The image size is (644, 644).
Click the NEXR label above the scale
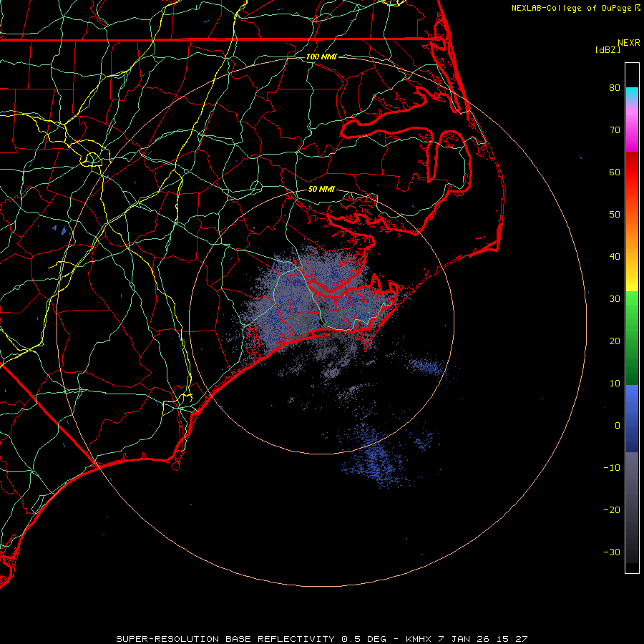[629, 43]
